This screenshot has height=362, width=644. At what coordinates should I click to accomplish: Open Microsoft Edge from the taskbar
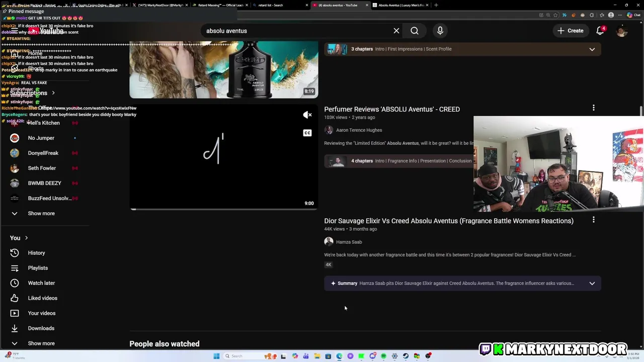[339, 356]
